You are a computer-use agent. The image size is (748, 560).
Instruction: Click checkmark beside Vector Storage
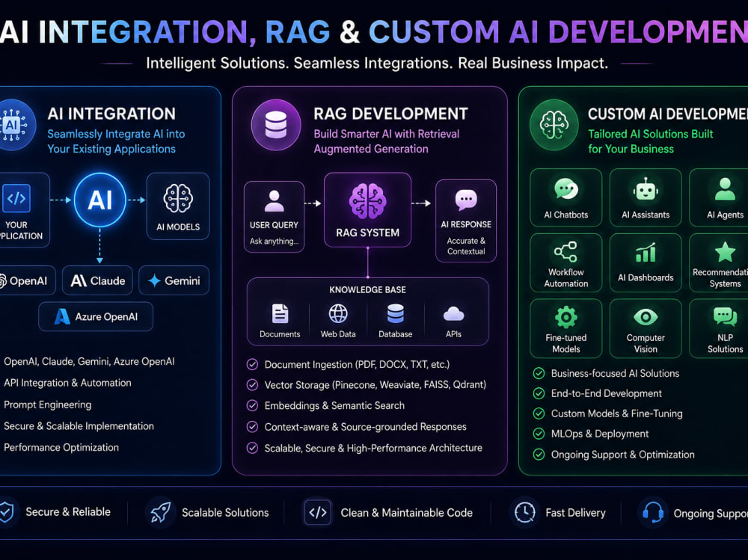[x=252, y=384]
